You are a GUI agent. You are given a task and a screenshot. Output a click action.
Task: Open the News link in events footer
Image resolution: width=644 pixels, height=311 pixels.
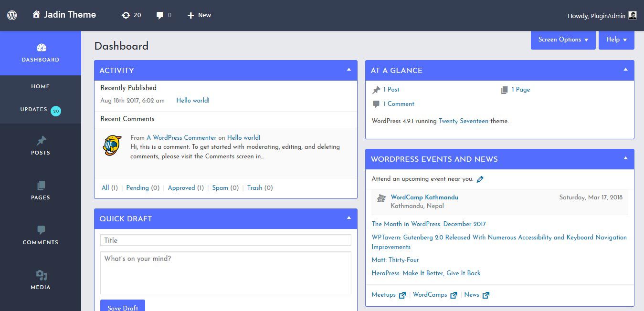(472, 295)
